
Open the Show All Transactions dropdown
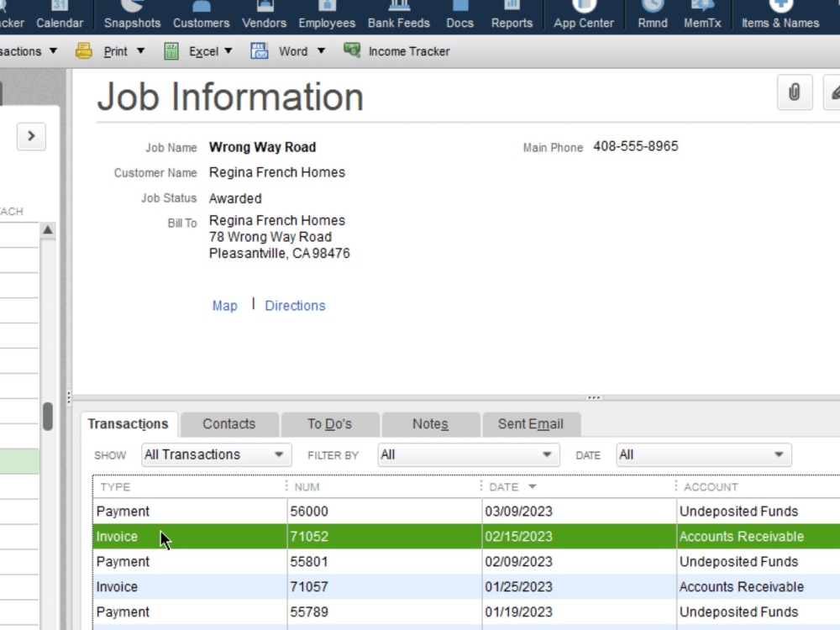[214, 454]
